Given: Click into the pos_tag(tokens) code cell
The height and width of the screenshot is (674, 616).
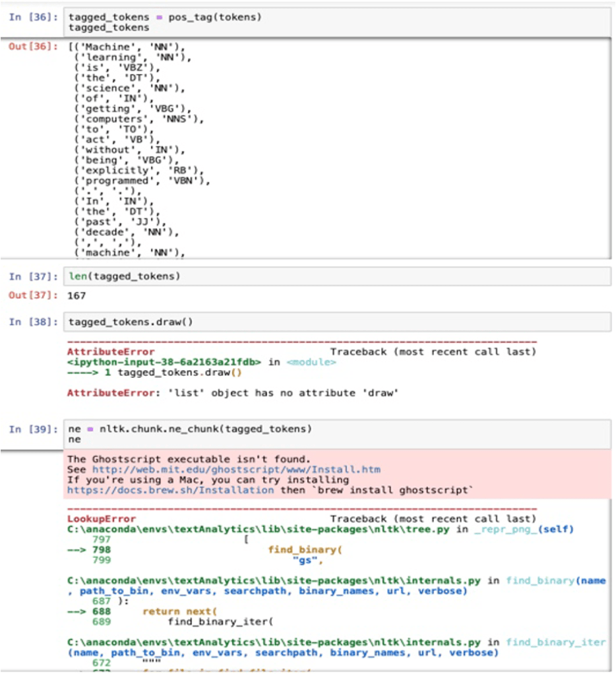Looking at the screenshot, I should click(330, 22).
